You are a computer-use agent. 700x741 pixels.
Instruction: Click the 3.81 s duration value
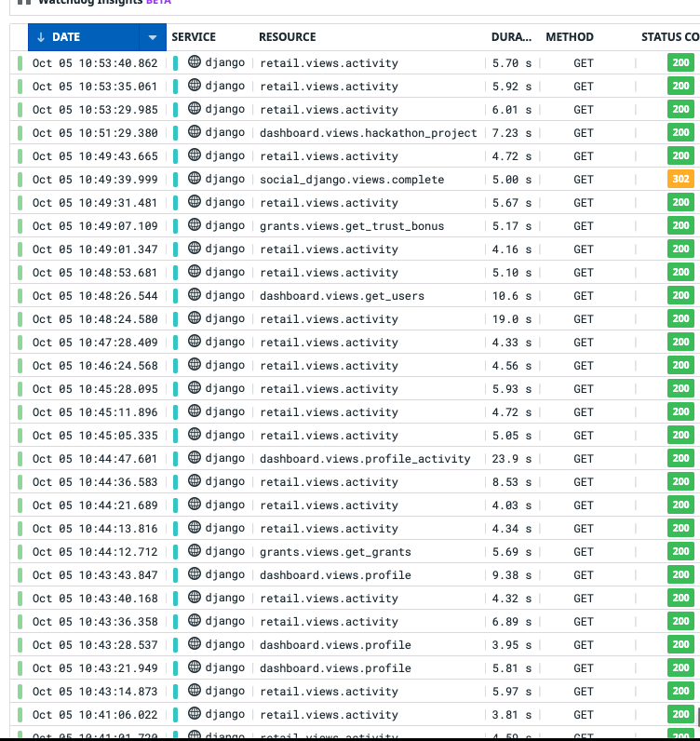(511, 715)
